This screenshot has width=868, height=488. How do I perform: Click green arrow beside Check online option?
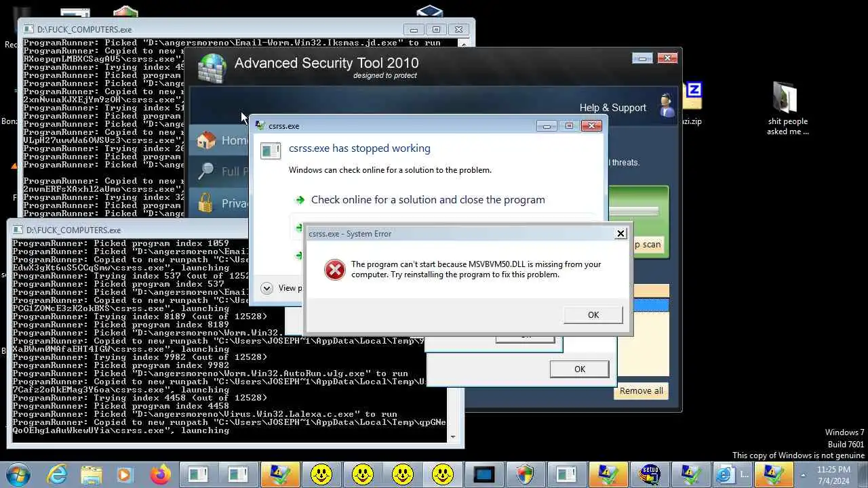click(x=300, y=200)
